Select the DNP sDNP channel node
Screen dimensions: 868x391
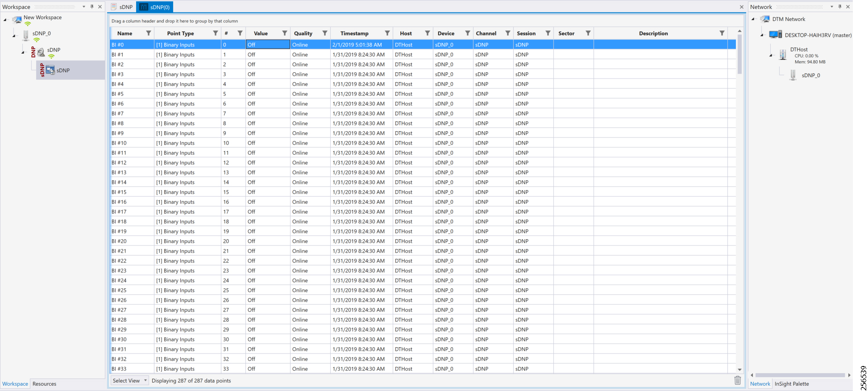54,50
